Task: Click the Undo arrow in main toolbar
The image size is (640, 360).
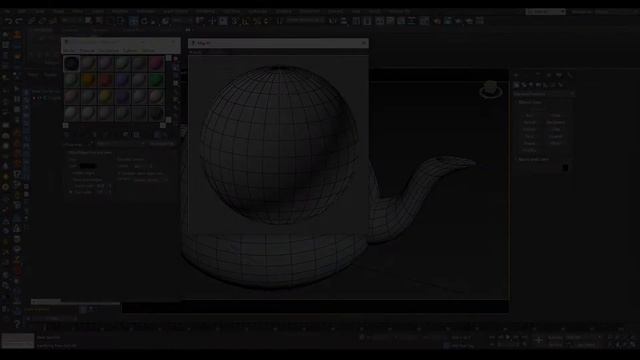Action: [9, 20]
